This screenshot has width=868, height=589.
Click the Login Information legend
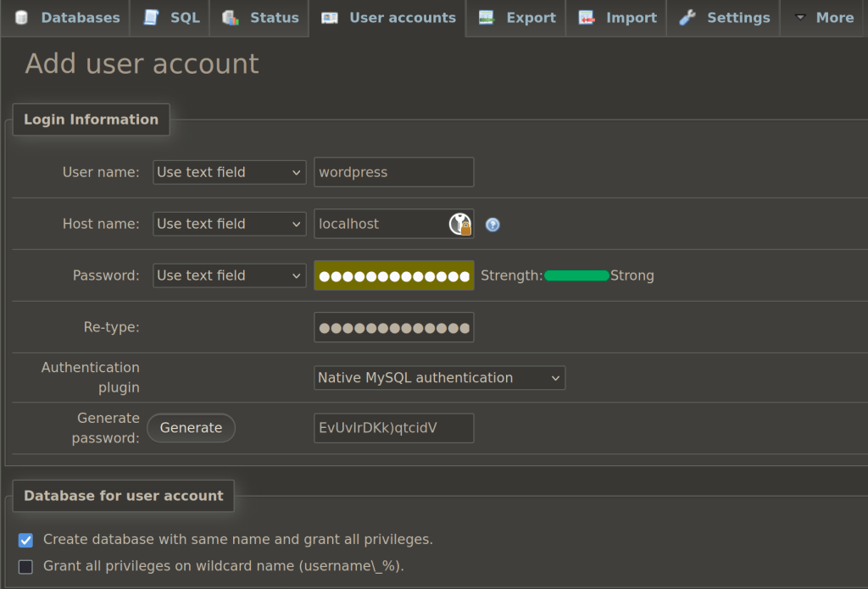[91, 119]
